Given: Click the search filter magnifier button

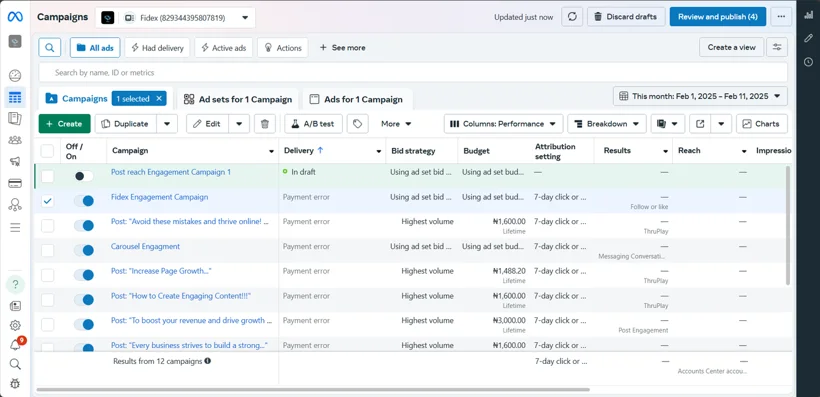Looking at the screenshot, I should pos(50,48).
